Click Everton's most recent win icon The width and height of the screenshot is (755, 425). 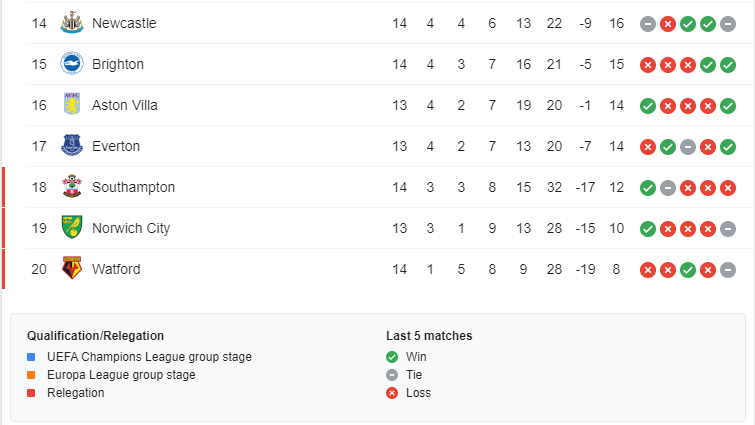click(x=728, y=146)
